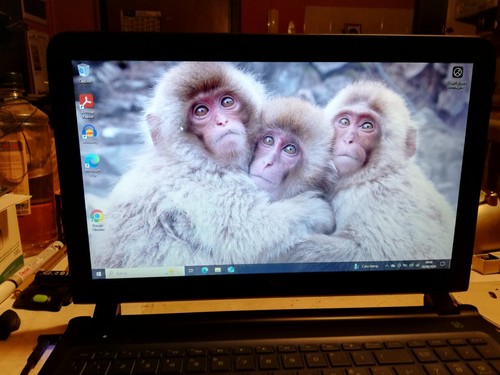This screenshot has width=500, height=375.
Task: Open the notification center icon
Action: coord(443,264)
